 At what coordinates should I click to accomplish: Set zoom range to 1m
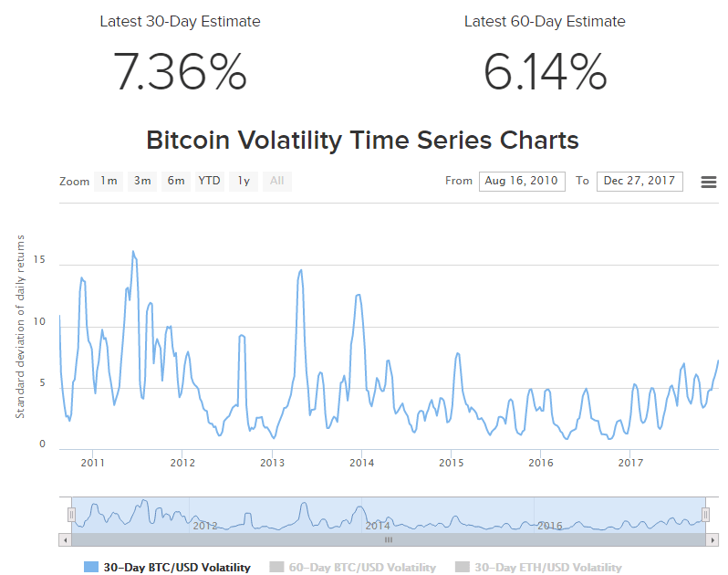coord(109,181)
